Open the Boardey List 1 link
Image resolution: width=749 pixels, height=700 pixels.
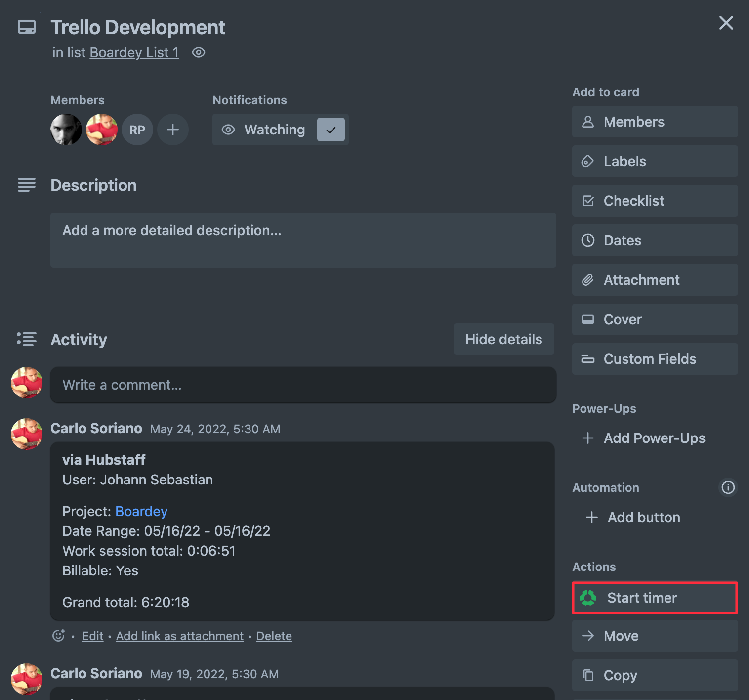134,52
